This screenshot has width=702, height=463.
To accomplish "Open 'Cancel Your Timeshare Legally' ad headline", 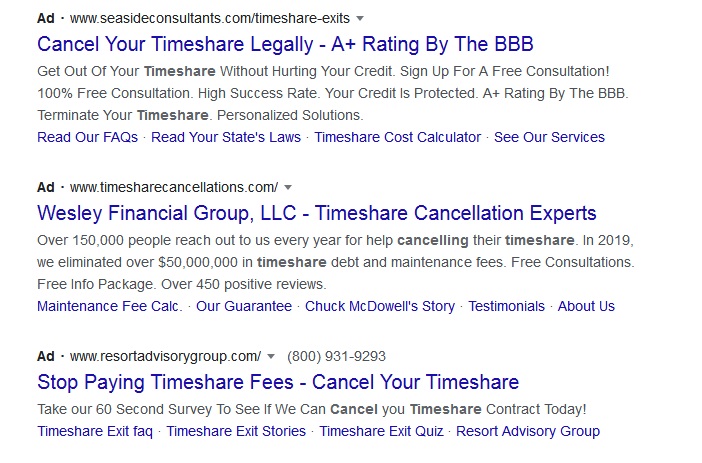I will pyautogui.click(x=285, y=45).
